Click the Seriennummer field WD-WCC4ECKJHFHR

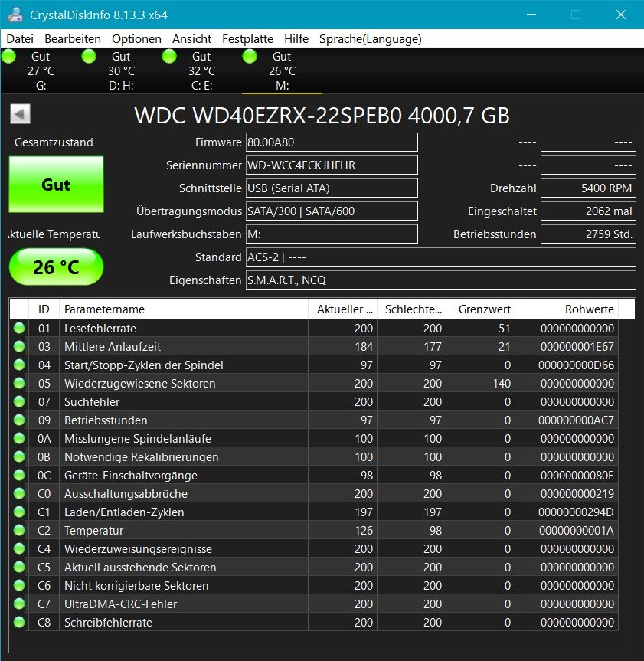332,165
